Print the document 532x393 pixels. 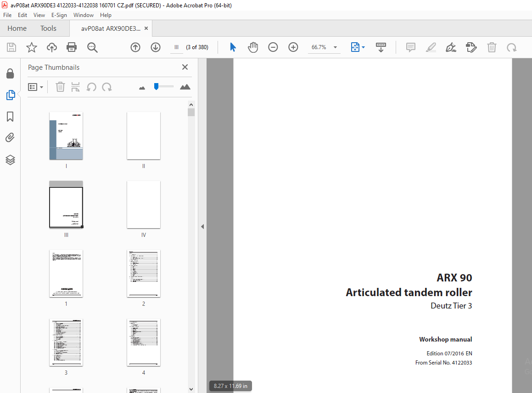tap(72, 47)
